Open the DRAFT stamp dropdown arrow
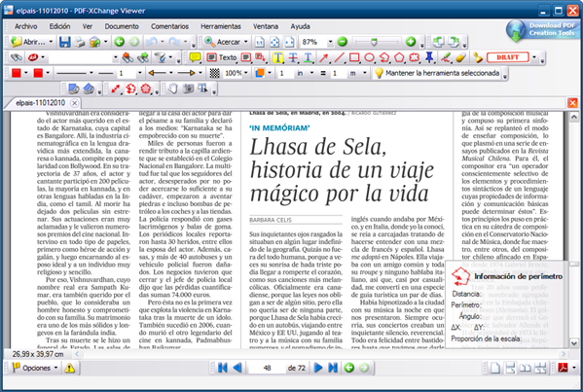This screenshot has width=583, height=392. point(534,57)
